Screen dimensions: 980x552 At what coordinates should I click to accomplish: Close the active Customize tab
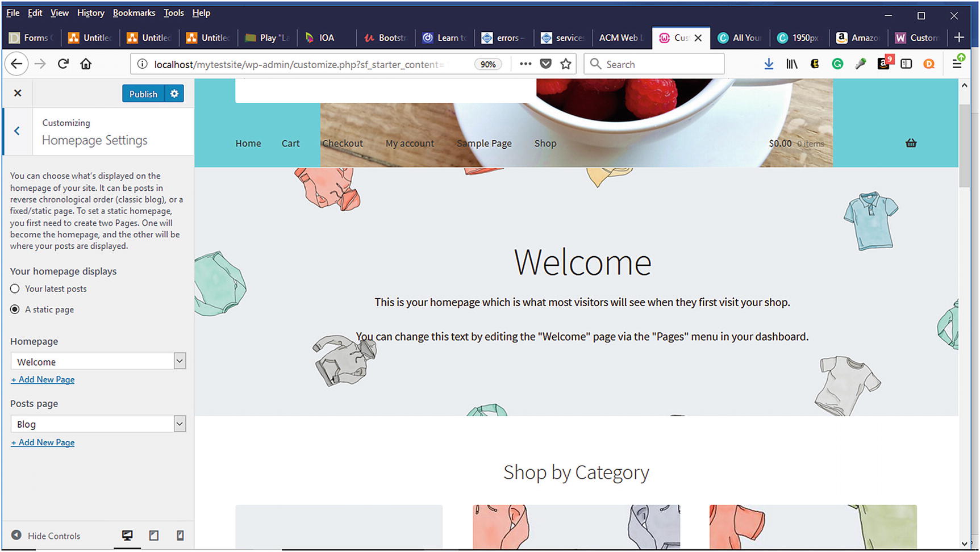(x=698, y=38)
